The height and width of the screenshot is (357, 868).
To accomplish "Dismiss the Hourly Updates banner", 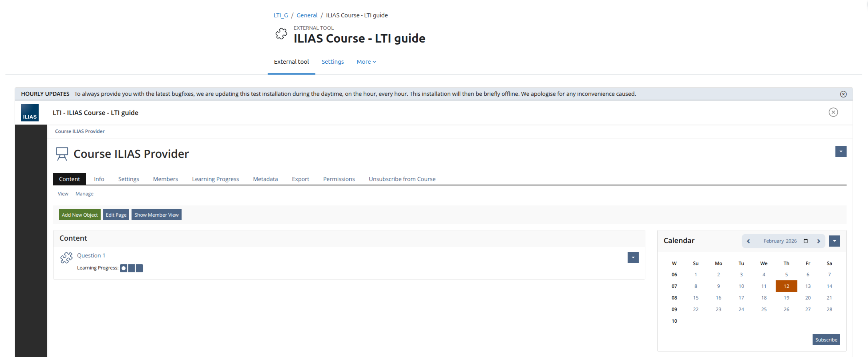I will 843,94.
